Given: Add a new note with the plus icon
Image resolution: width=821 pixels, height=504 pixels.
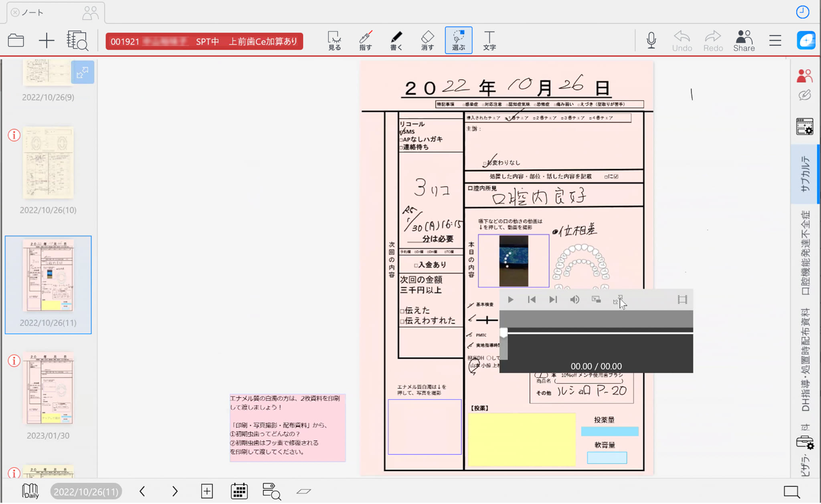Looking at the screenshot, I should tap(47, 40).
